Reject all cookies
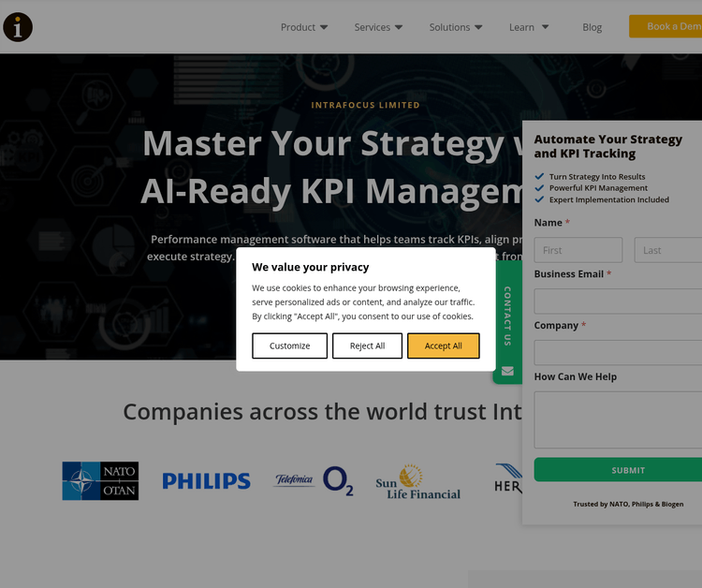 [x=367, y=345]
